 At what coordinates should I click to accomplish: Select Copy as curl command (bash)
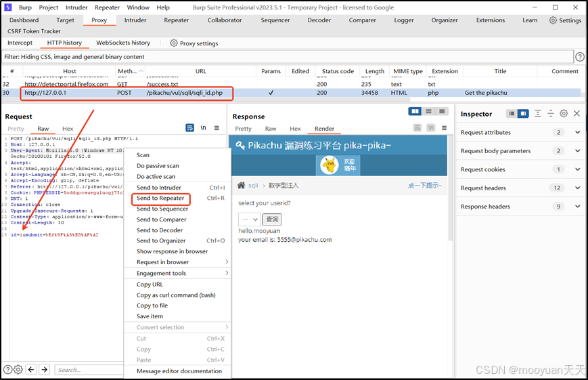(x=177, y=295)
